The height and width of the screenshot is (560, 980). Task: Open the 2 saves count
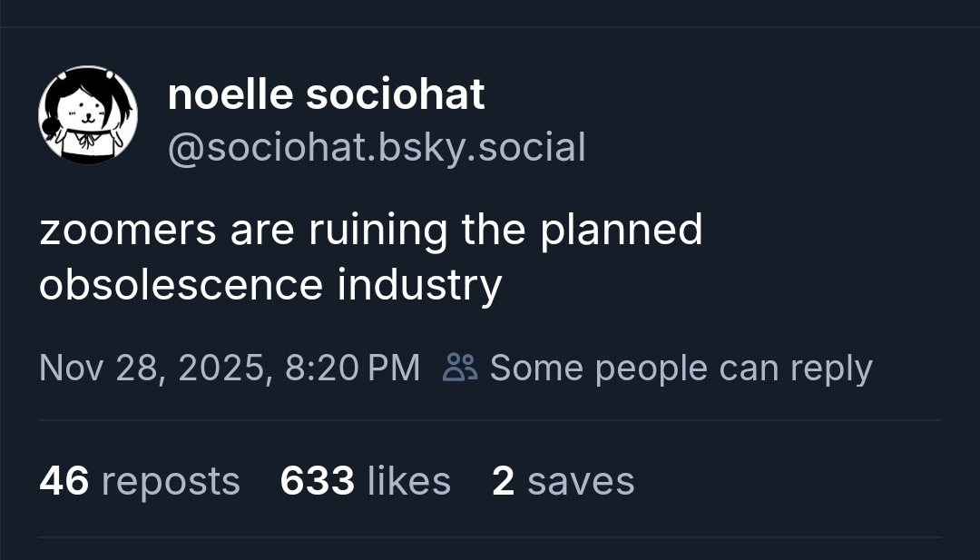563,481
